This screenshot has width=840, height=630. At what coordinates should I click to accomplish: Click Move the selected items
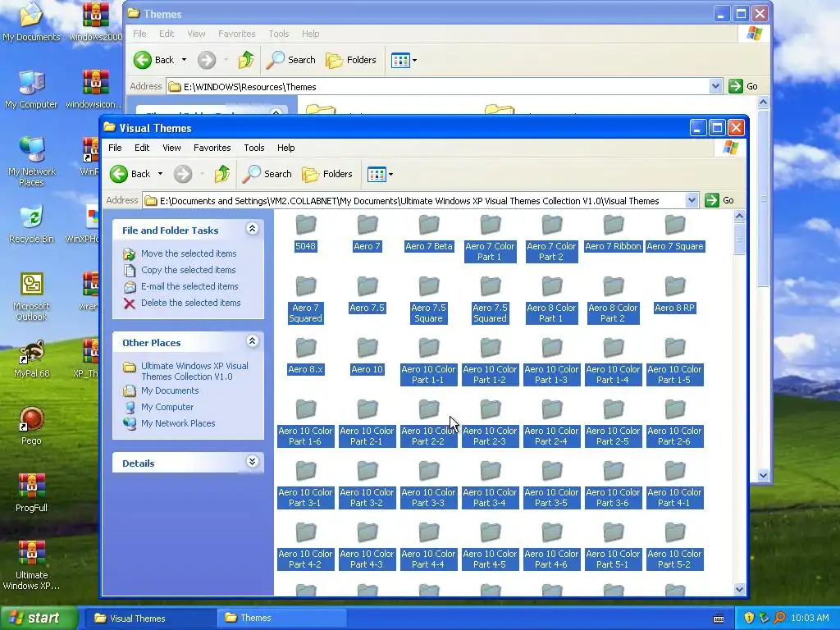(189, 253)
